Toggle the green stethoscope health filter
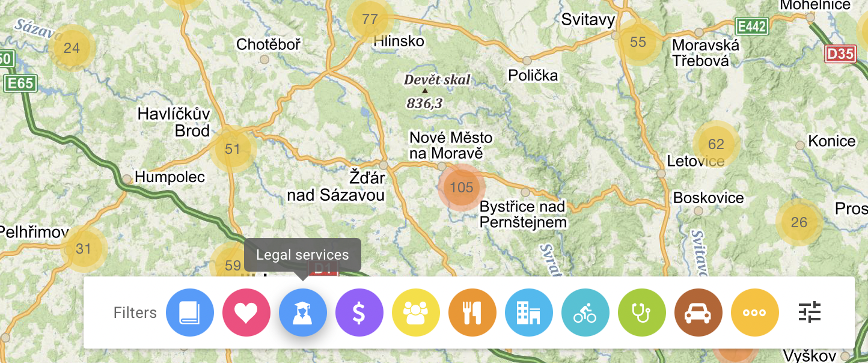This screenshot has width=868, height=363. coord(642,313)
